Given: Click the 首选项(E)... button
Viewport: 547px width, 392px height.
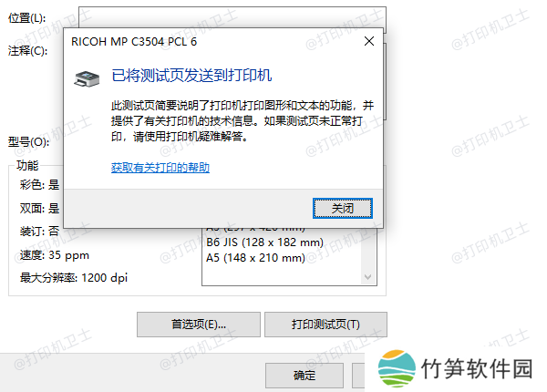Looking at the screenshot, I should click(199, 325).
